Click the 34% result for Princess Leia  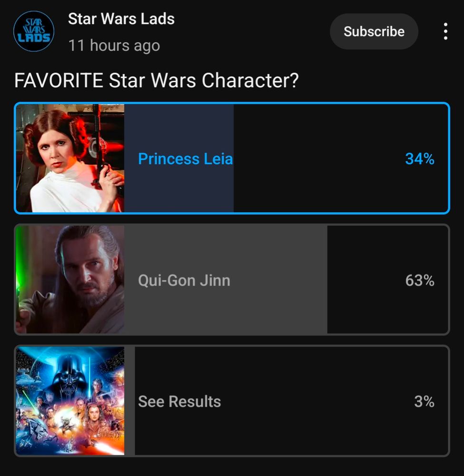click(420, 159)
